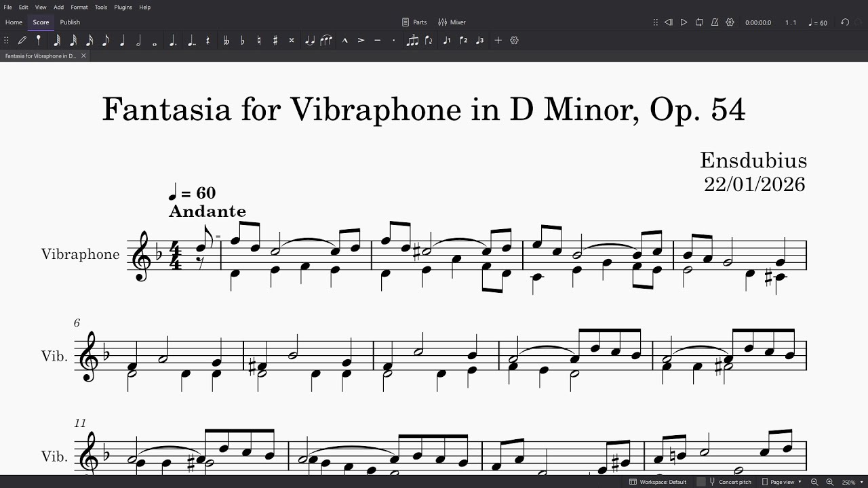868x488 pixels.
Task: Open the Workspace: Default selector
Action: (658, 482)
